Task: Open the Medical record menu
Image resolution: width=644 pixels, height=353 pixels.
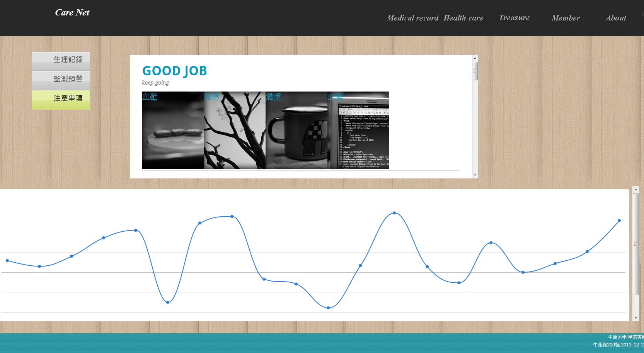Action: [x=412, y=18]
